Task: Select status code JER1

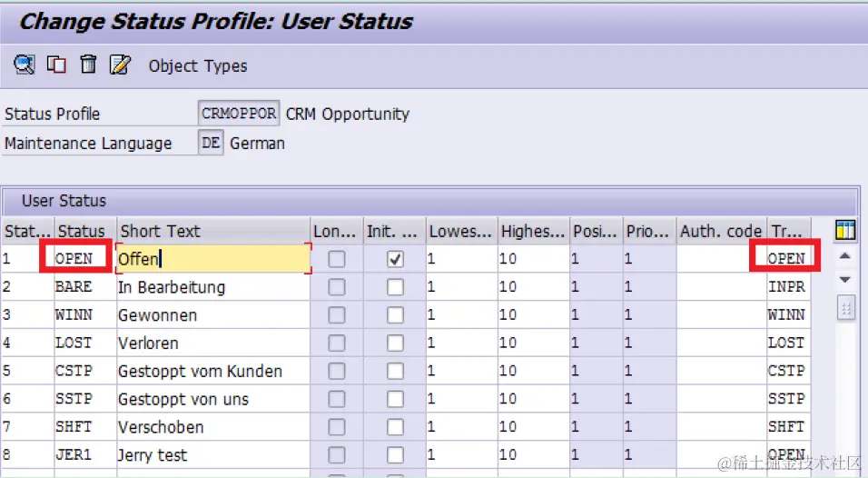Action: [x=74, y=454]
